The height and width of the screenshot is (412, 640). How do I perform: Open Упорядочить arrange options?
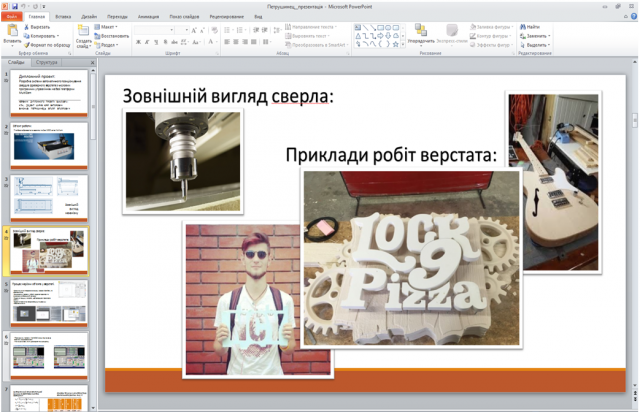point(421,35)
